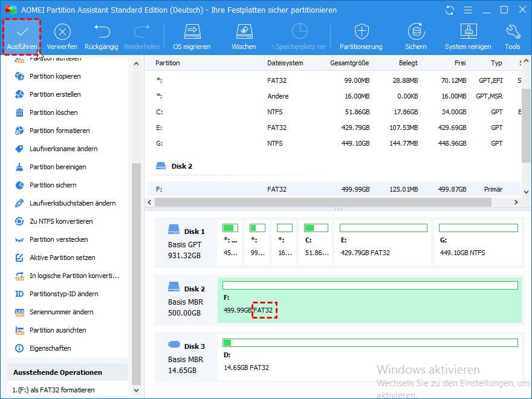This screenshot has width=532, height=399.
Task: Click the Dateisystem column header
Action: coord(285,63)
